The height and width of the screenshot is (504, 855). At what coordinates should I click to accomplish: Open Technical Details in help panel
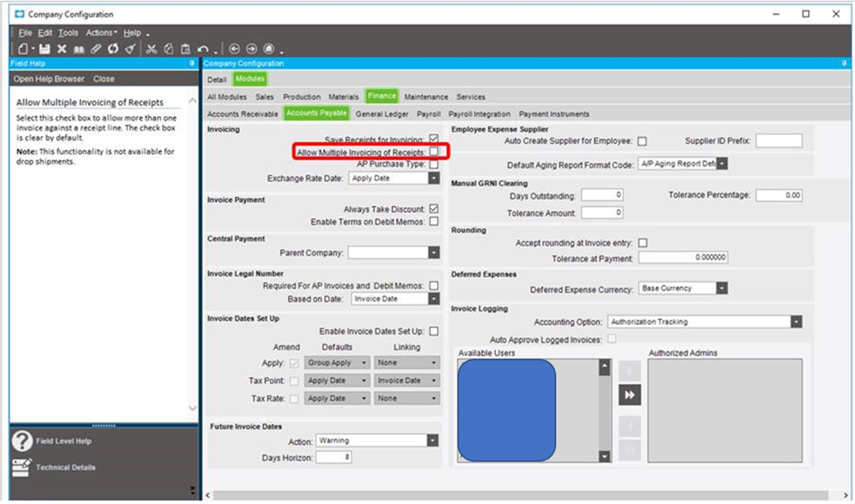66,468
